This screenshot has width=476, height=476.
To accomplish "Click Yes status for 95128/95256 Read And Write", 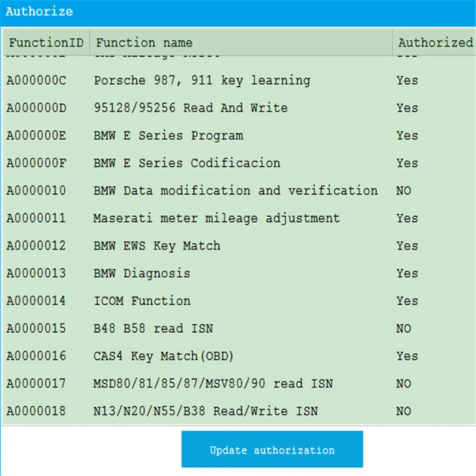I will 407,108.
